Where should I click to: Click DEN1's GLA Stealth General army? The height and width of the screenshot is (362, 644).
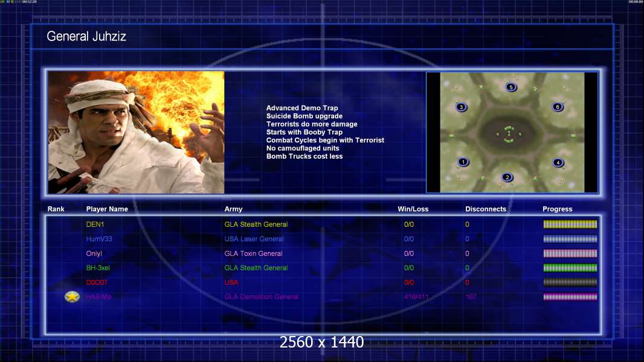pyautogui.click(x=256, y=224)
